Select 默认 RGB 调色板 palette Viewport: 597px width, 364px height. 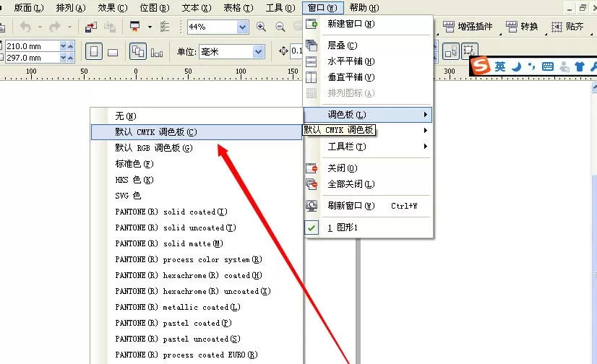(x=197, y=148)
